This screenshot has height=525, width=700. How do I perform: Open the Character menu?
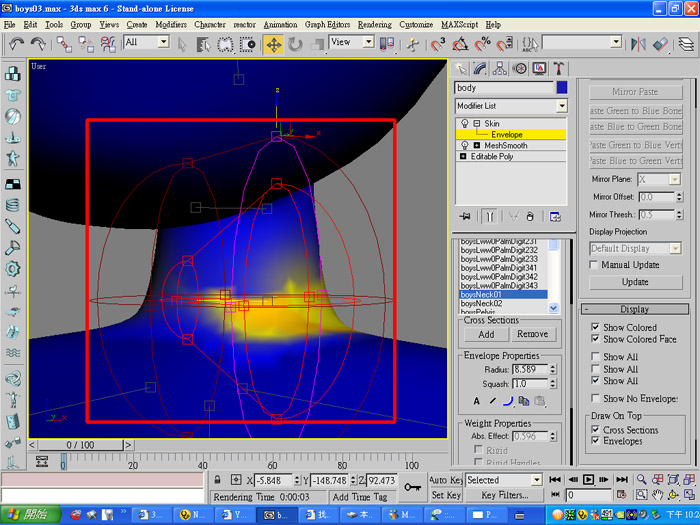point(210,25)
